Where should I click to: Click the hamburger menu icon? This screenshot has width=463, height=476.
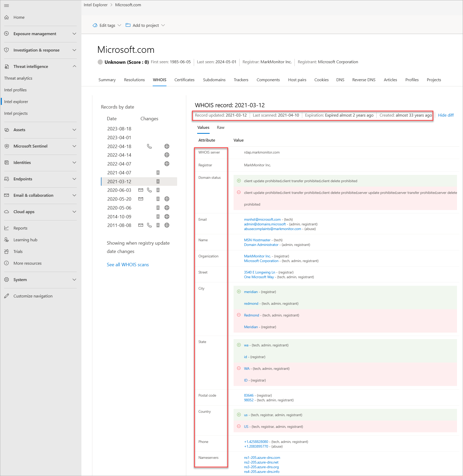7,5
